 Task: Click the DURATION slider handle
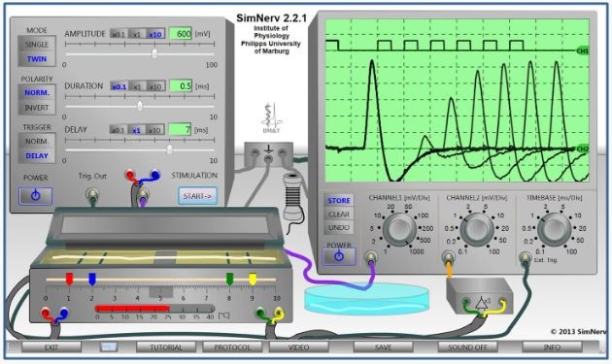click(x=140, y=106)
